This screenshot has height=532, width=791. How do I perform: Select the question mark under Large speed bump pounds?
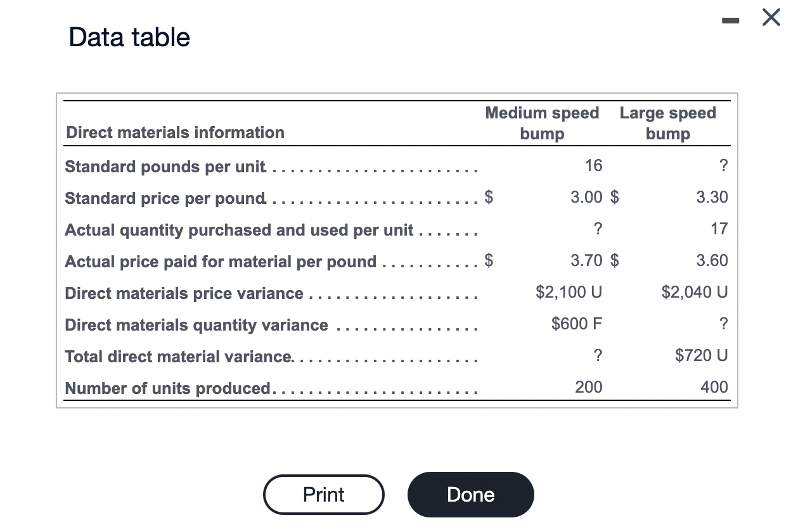click(723, 165)
